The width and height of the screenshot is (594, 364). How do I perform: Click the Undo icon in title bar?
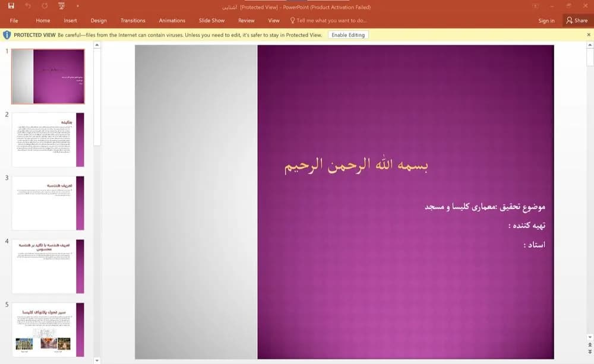pos(28,6)
